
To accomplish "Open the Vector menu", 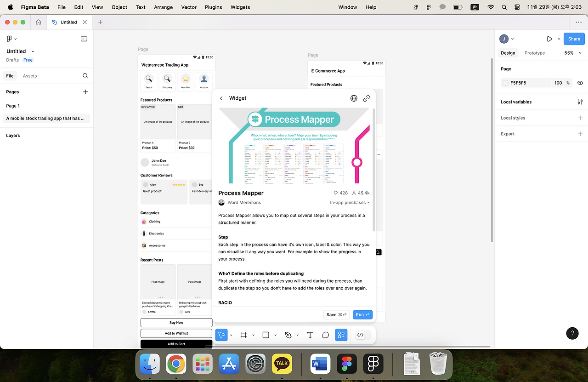I will coord(189,7).
